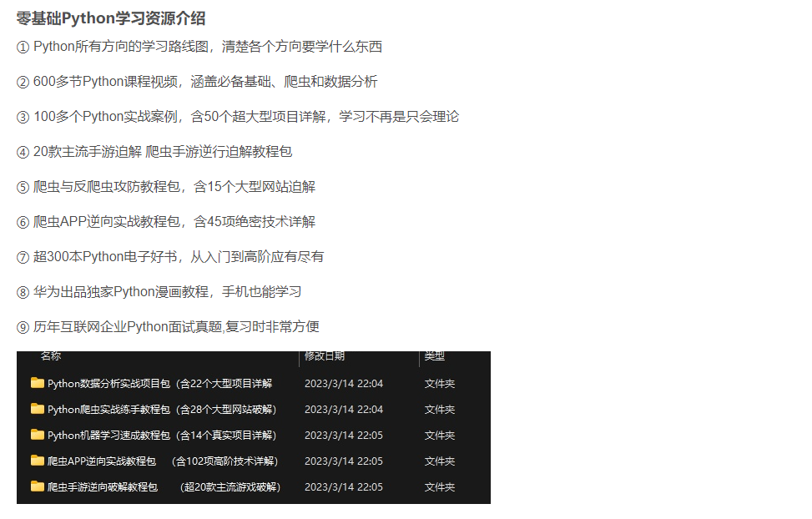Select line ② 600多节Python课程视频
812x519 pixels.
click(197, 82)
